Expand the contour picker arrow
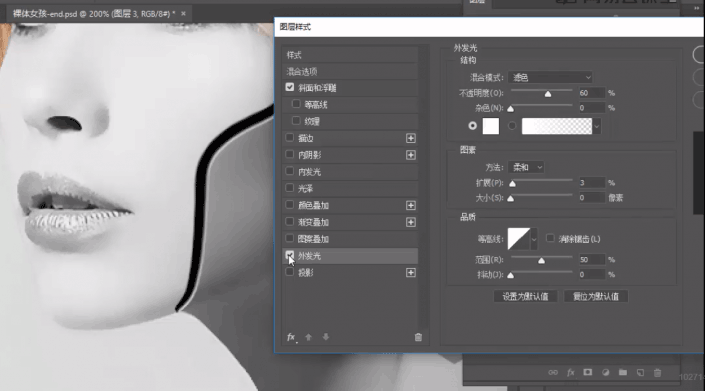Screen dimensions: 705x391 534,239
